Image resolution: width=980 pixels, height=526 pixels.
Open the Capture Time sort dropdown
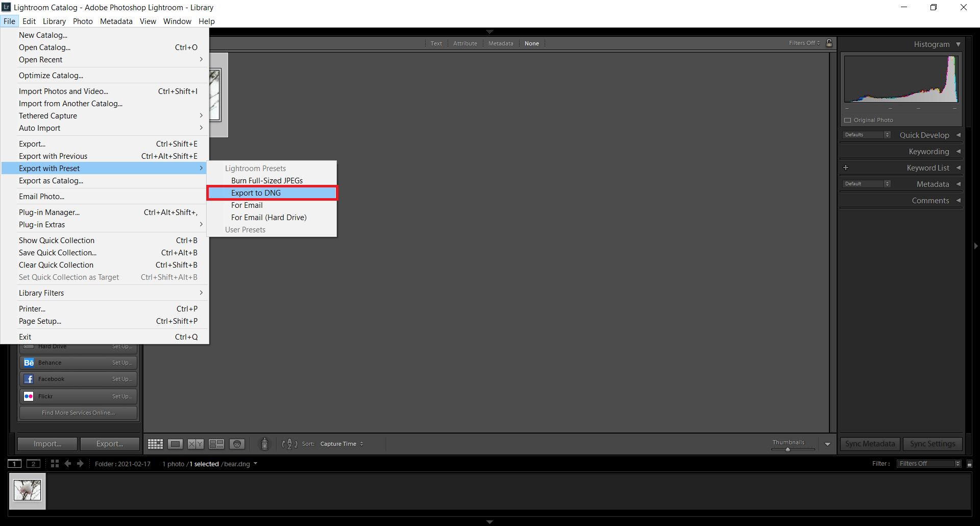click(341, 444)
